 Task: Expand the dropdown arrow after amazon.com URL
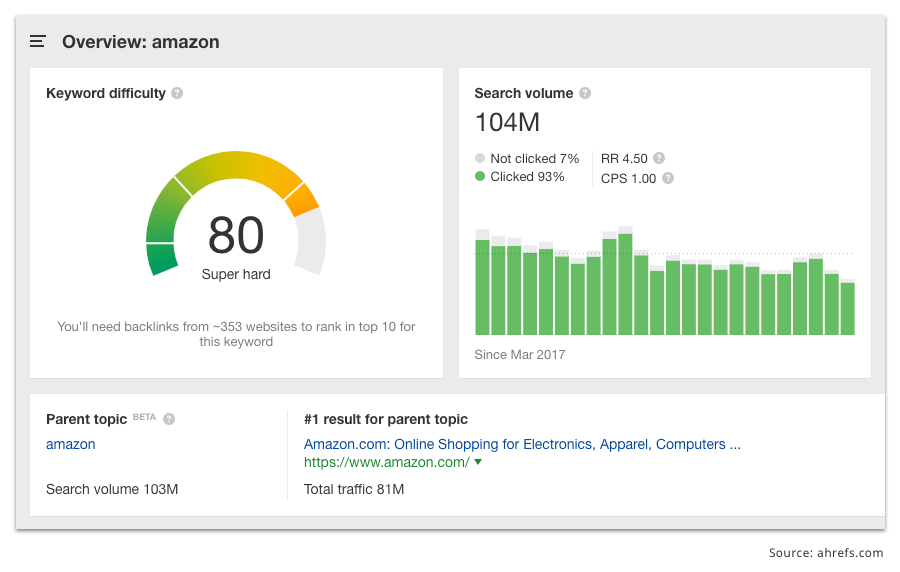tap(478, 462)
